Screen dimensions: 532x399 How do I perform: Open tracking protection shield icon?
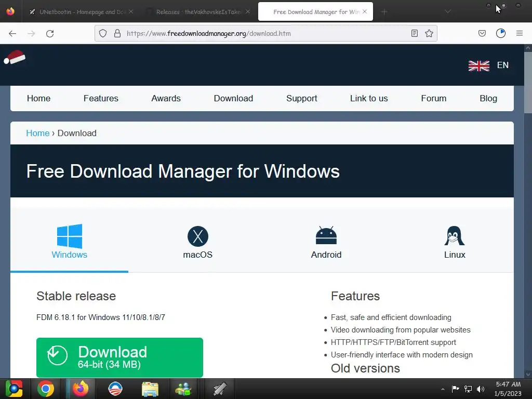coord(103,33)
